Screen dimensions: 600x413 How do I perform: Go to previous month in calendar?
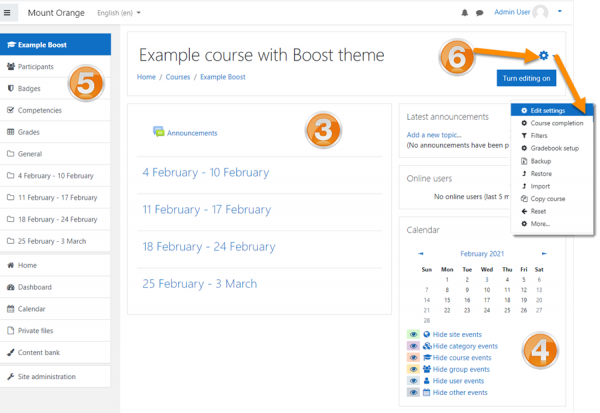[x=420, y=254]
